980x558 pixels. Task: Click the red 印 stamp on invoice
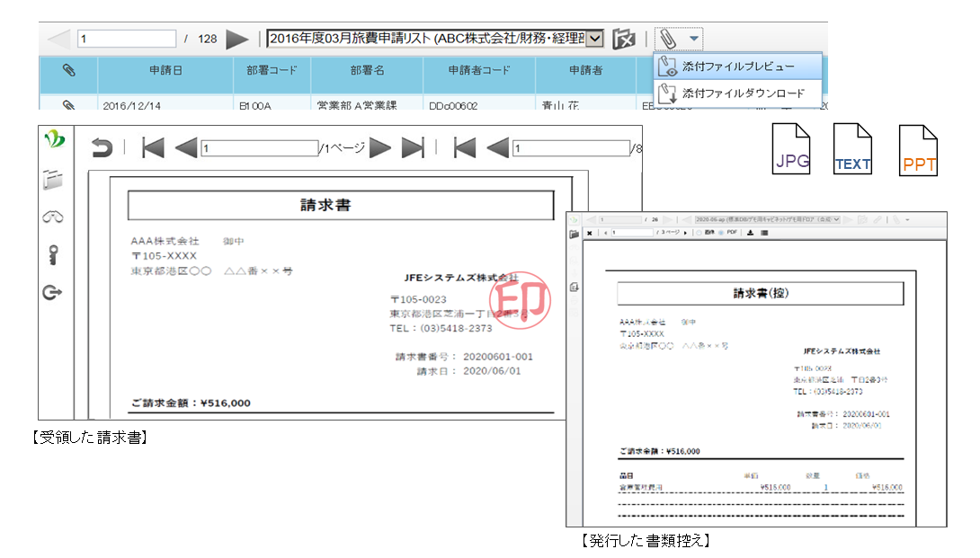pos(520,300)
